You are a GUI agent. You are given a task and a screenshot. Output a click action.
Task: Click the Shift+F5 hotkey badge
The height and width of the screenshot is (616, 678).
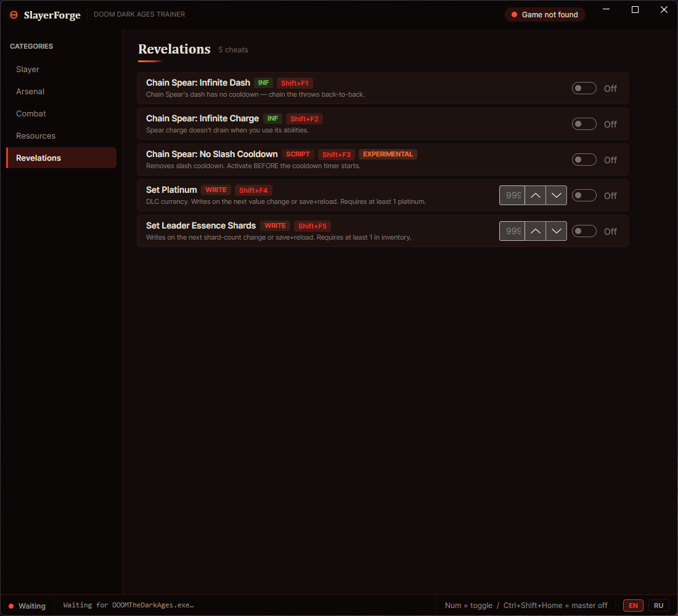[x=312, y=226]
